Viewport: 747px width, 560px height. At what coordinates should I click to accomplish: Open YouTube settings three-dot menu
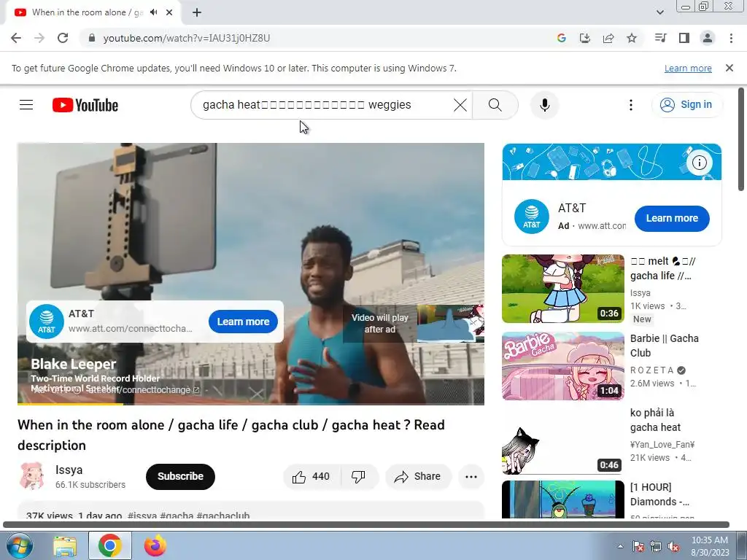click(631, 105)
